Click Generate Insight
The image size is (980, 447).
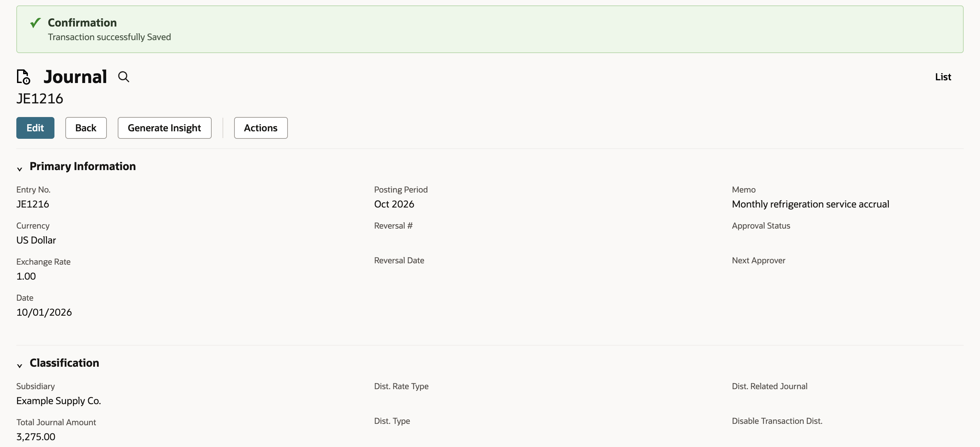pos(164,128)
